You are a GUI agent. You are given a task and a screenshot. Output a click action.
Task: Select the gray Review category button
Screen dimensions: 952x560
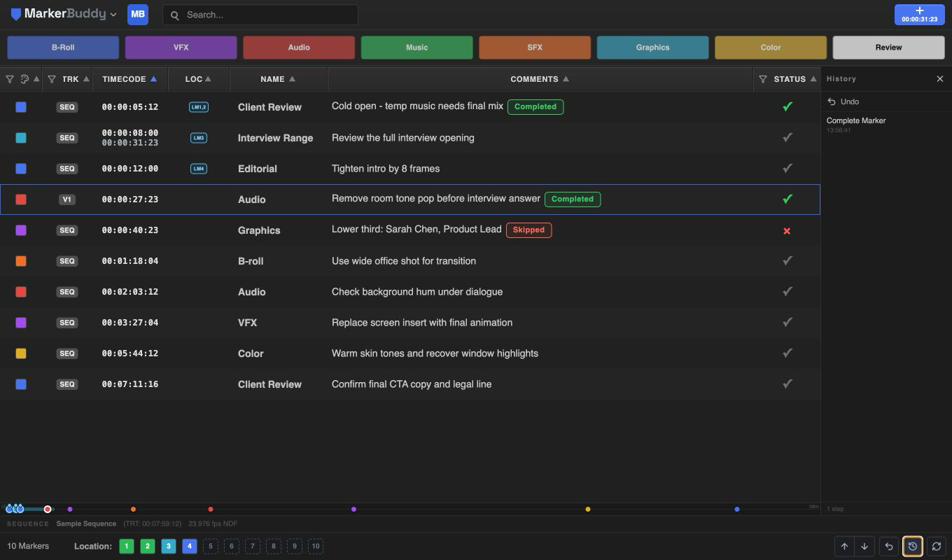(x=888, y=48)
